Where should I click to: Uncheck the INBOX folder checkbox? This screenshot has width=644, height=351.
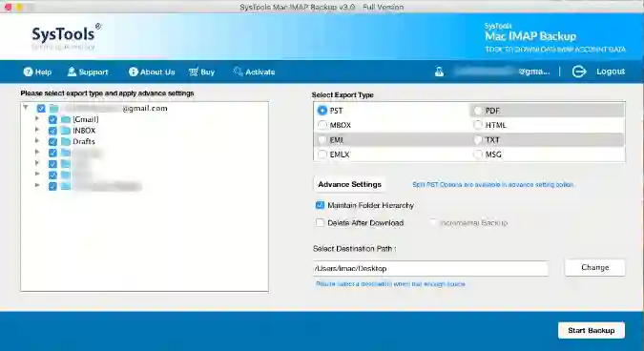(52, 131)
